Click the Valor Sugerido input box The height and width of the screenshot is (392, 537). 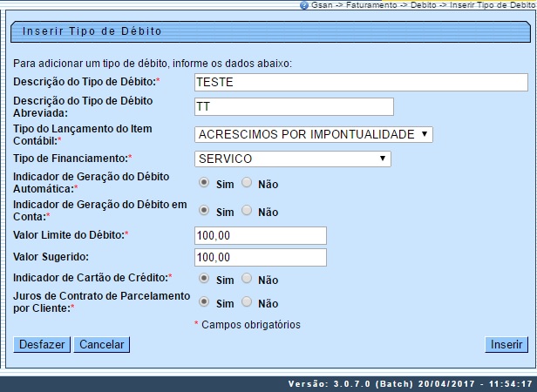pyautogui.click(x=260, y=257)
